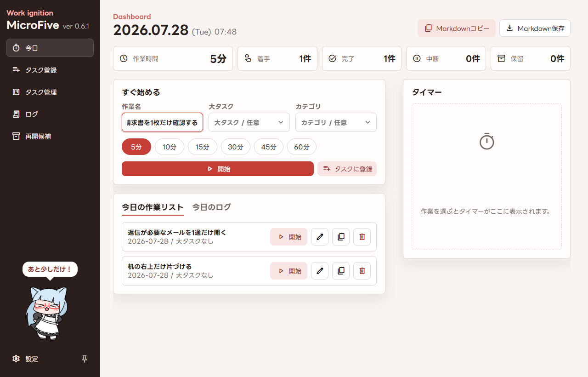Image resolution: width=588 pixels, height=377 pixels.
Task: Click the 作業名 input field
Action: pos(162,122)
